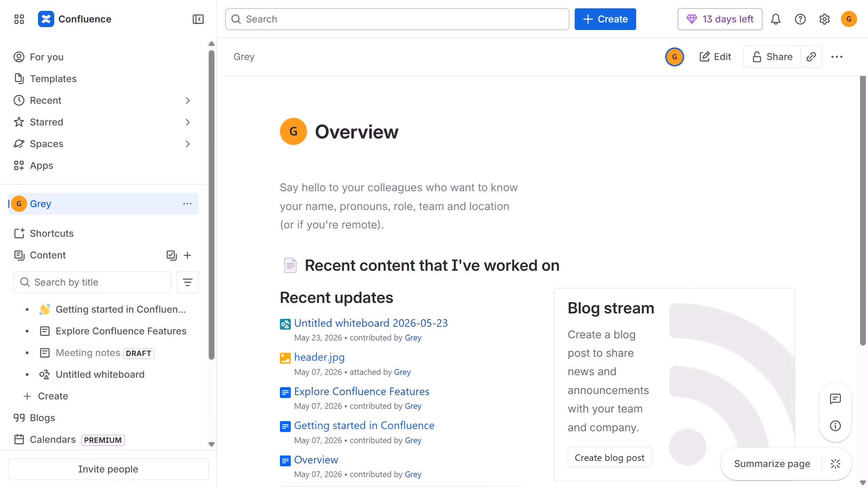Click the image icon beside header.jpg

click(285, 358)
